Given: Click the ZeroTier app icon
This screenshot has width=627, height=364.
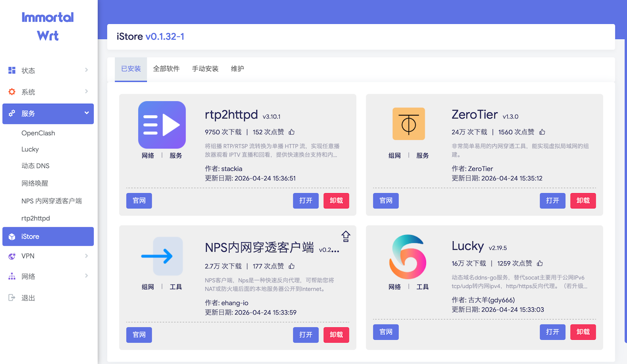Looking at the screenshot, I should pyautogui.click(x=409, y=124).
